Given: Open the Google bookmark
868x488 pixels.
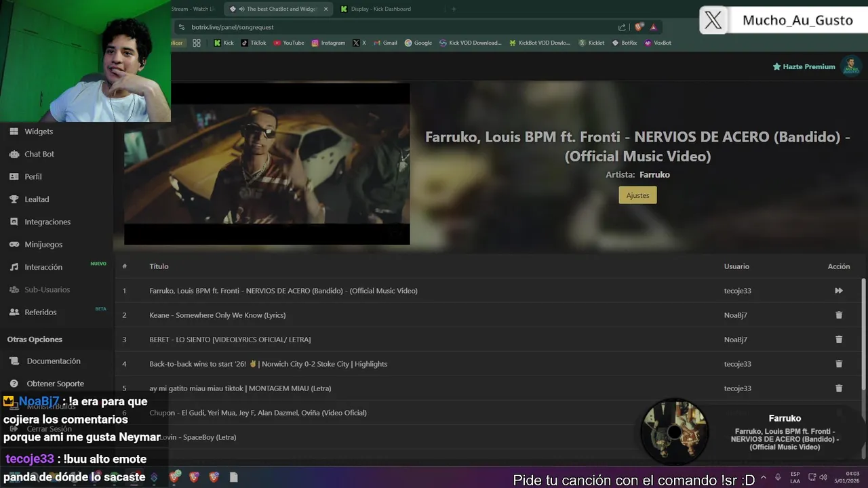Looking at the screenshot, I should tap(418, 43).
